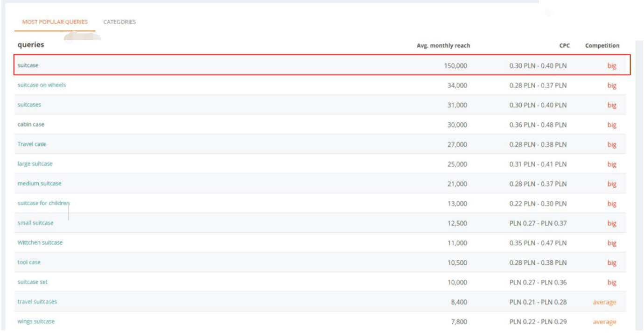Click the 30,000 reach value
This screenshot has height=333, width=644.
pyautogui.click(x=457, y=125)
